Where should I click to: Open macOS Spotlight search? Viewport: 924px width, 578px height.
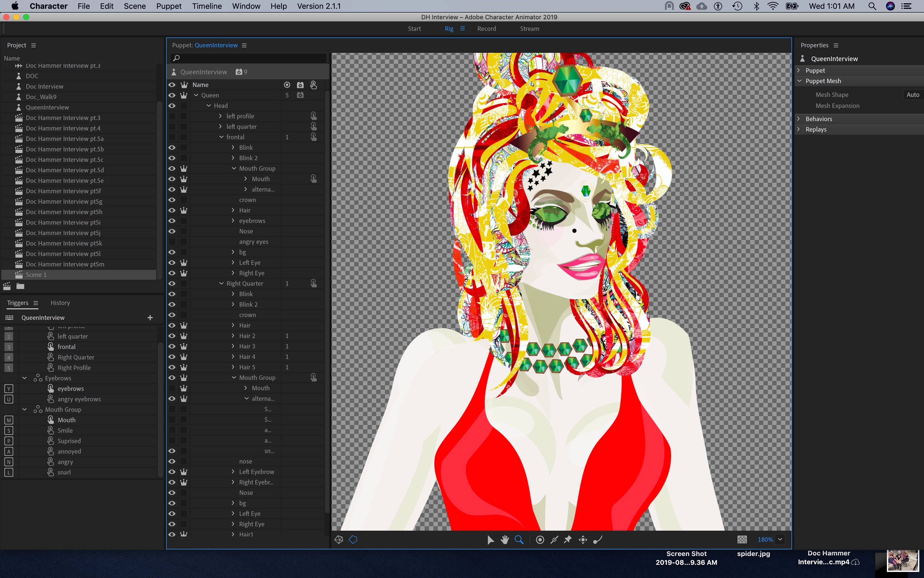tap(872, 6)
